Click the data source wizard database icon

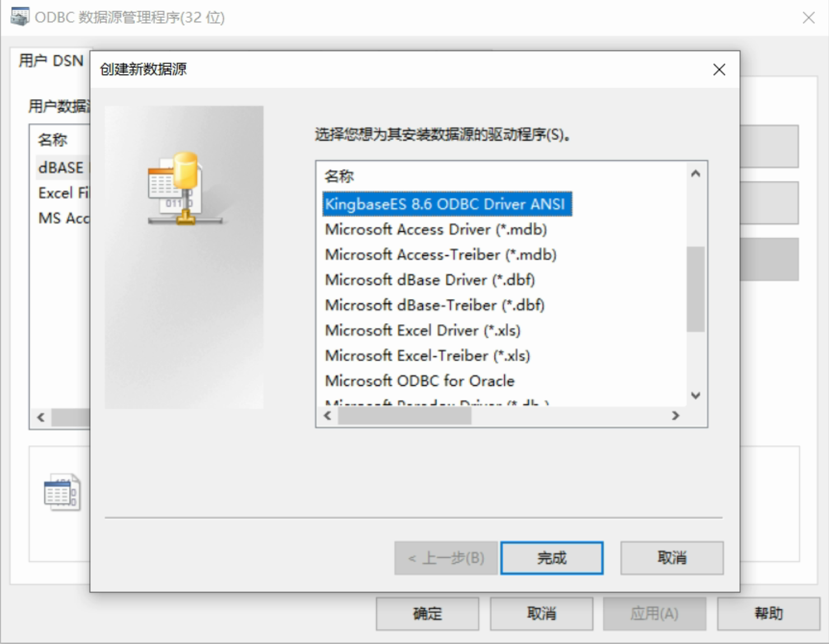(185, 189)
